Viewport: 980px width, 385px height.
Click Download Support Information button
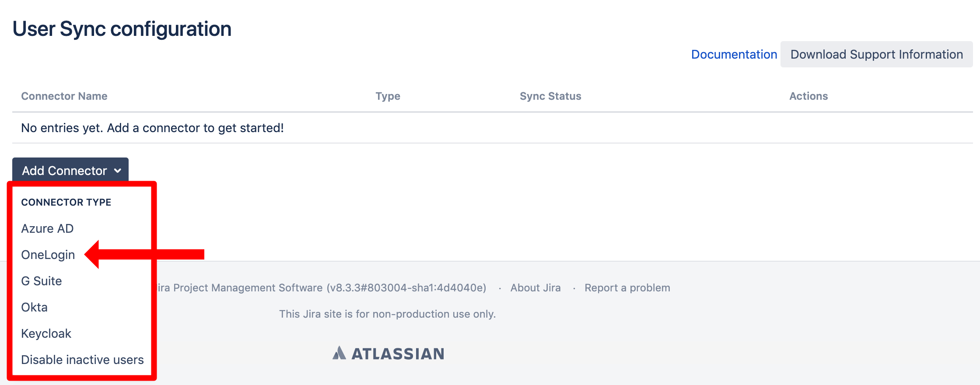[876, 54]
